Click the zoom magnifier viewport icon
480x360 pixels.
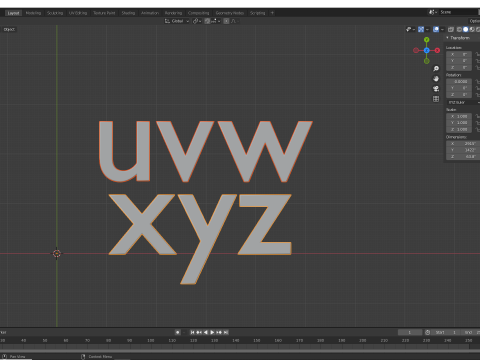pyautogui.click(x=436, y=69)
